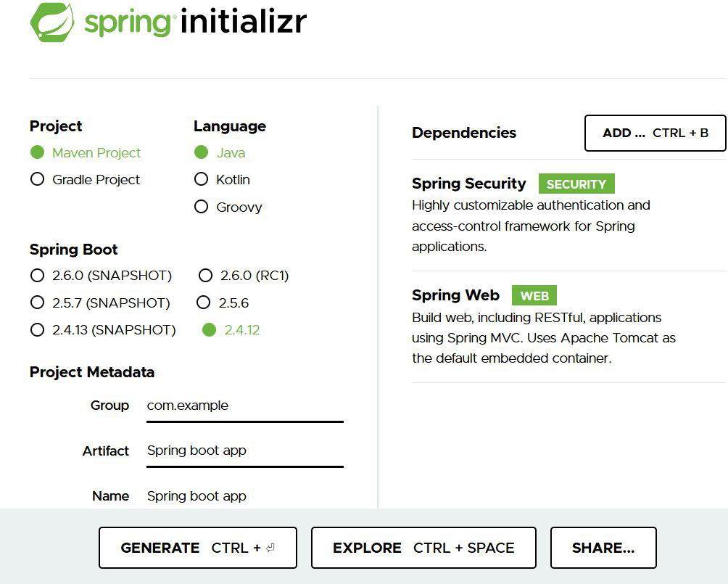The height and width of the screenshot is (584, 728).
Task: Pick Spring Boot version 2.5.6
Action: [204, 303]
